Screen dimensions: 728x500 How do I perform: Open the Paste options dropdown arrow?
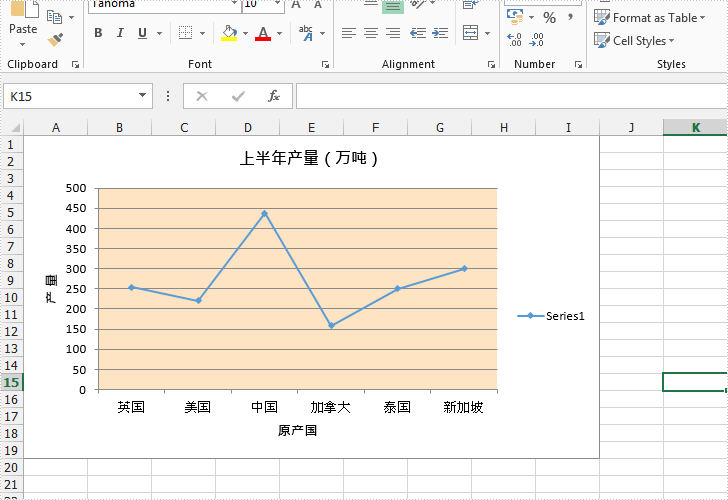click(x=22, y=45)
